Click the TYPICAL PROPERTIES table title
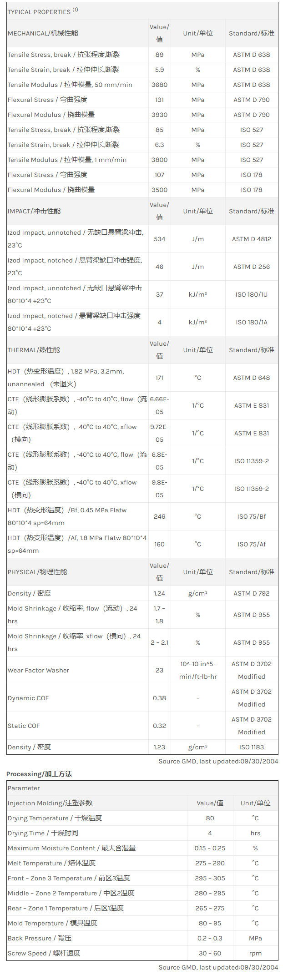The height and width of the screenshot is (980, 283). pos(39,12)
